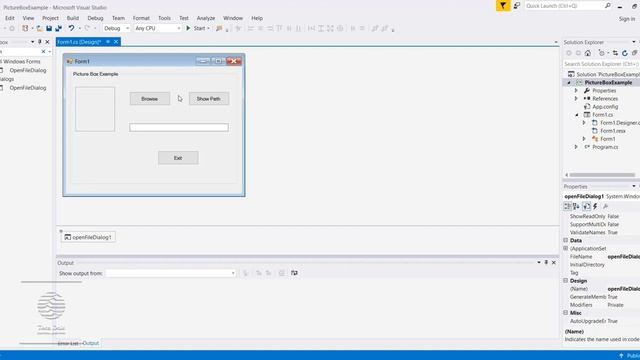Select the picture box on Form1

tap(95, 109)
